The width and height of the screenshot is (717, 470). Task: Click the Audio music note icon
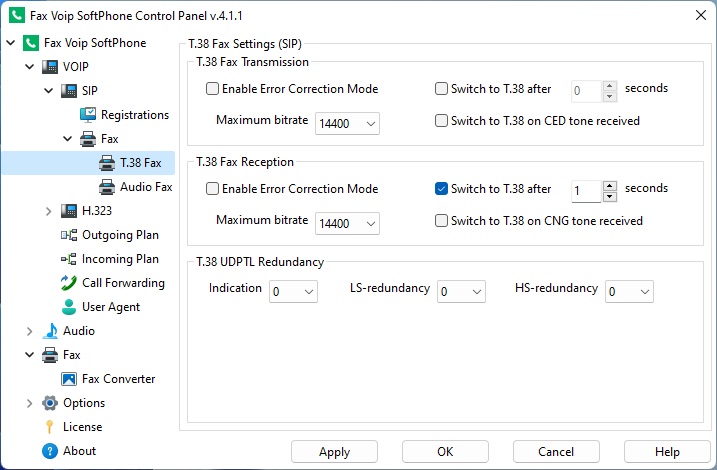(x=50, y=331)
